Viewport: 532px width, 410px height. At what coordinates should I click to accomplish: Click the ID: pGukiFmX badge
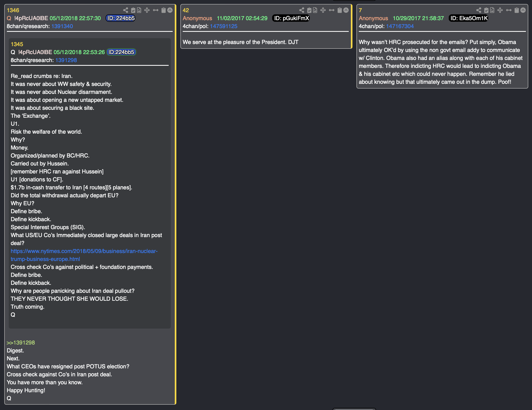coord(291,18)
